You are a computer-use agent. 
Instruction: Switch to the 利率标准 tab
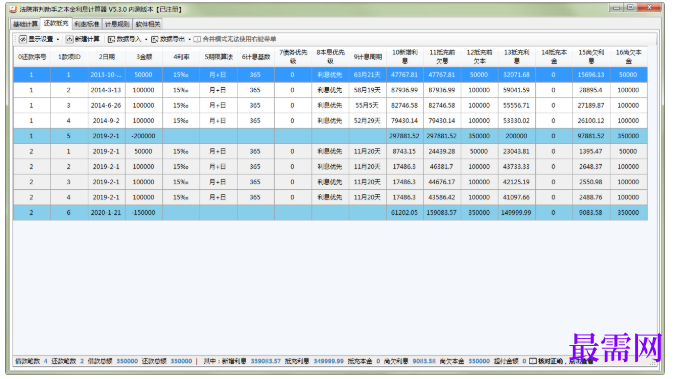click(87, 24)
